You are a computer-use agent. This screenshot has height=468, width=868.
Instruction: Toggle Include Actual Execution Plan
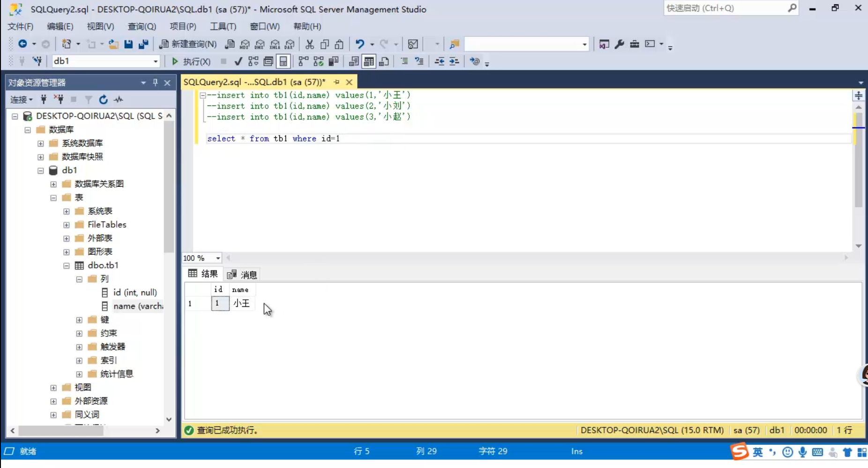click(303, 61)
